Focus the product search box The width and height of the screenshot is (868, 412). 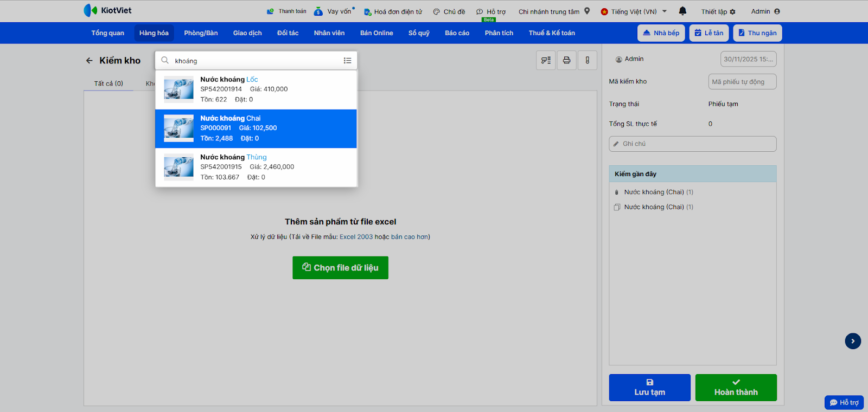(x=256, y=61)
